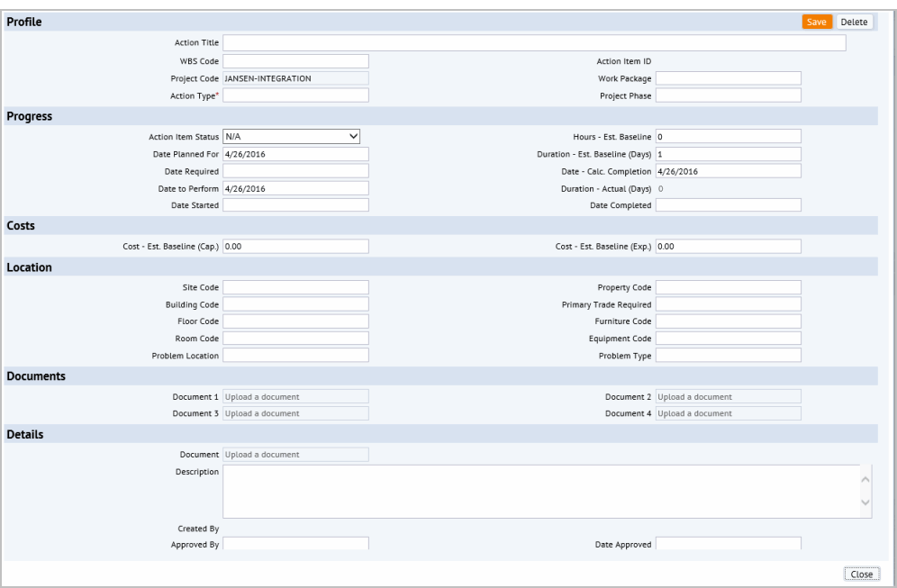Viewport: 897px width, 588px height.
Task: Click the orange Save button
Action: (817, 22)
